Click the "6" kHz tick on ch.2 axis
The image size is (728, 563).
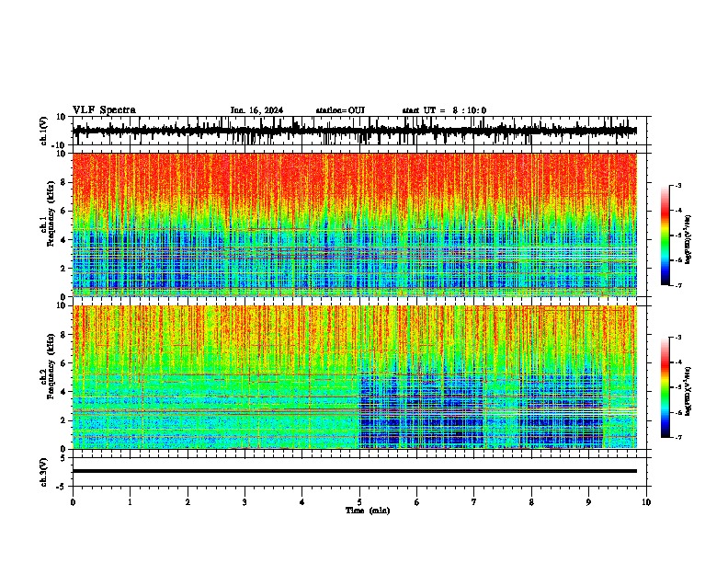tap(63, 362)
